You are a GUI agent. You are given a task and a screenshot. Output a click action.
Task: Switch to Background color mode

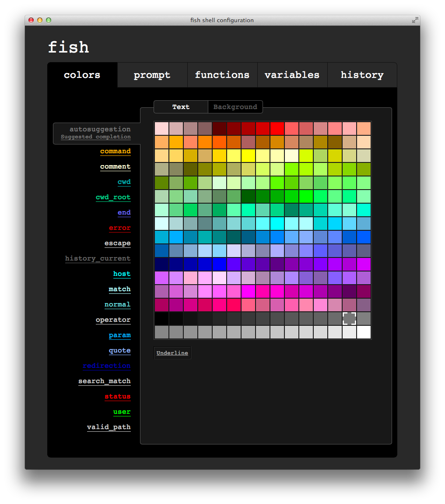235,107
